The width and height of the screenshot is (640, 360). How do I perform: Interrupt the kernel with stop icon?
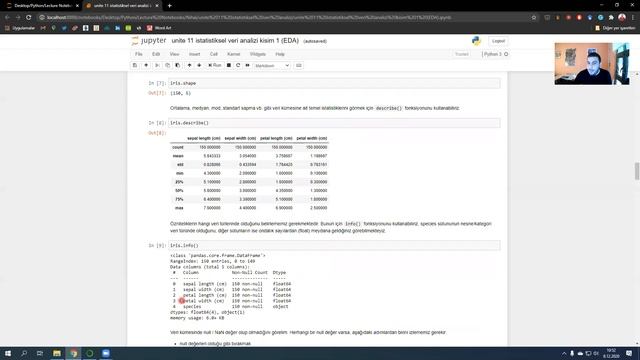tap(229, 65)
